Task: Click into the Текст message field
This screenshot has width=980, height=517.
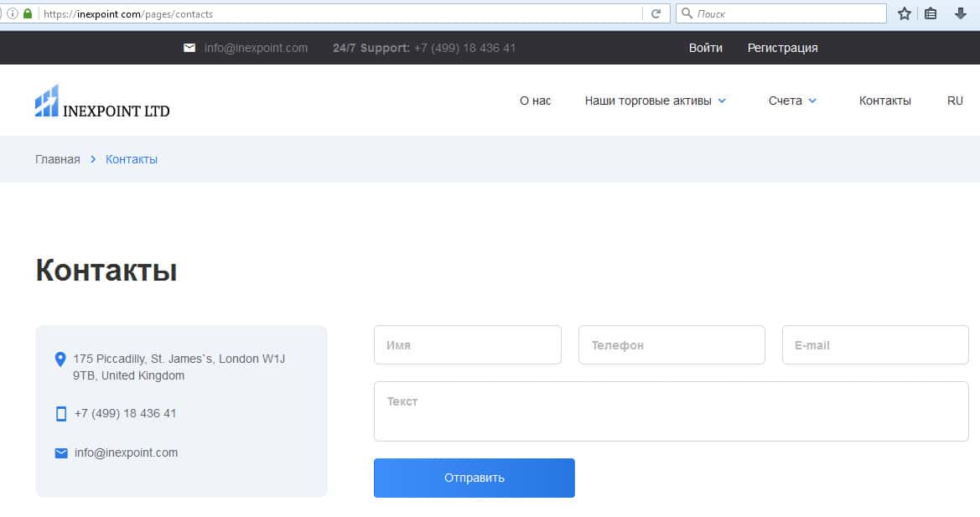Action: coord(671,411)
